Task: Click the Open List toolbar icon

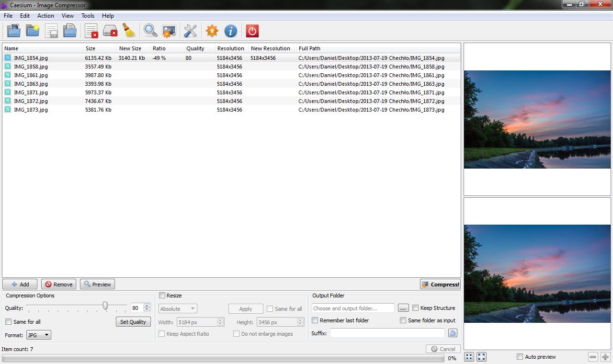Action: [x=70, y=31]
